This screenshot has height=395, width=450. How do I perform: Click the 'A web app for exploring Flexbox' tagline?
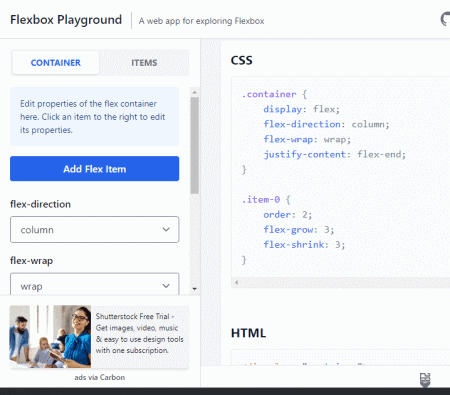(201, 21)
